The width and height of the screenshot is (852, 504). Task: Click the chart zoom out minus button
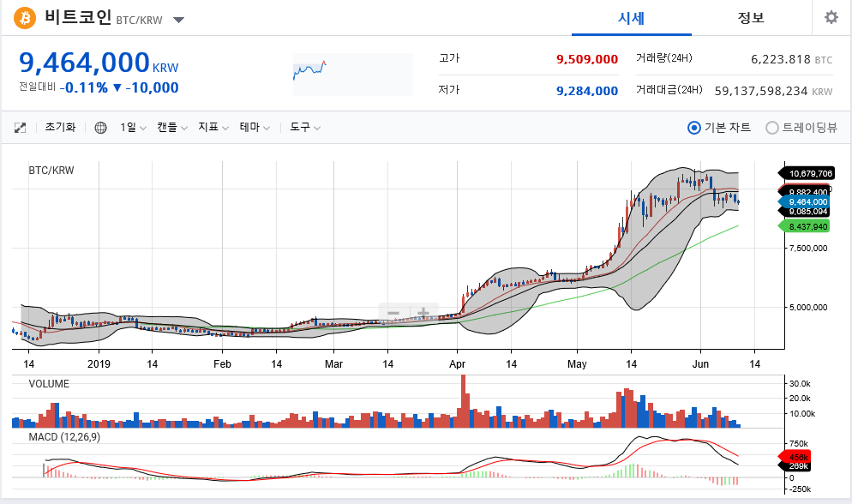pyautogui.click(x=393, y=313)
